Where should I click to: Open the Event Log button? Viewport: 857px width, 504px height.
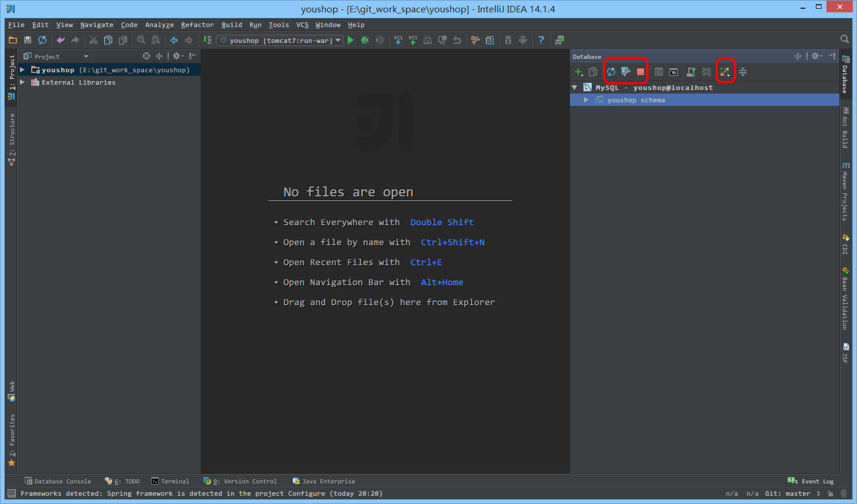tap(811, 481)
